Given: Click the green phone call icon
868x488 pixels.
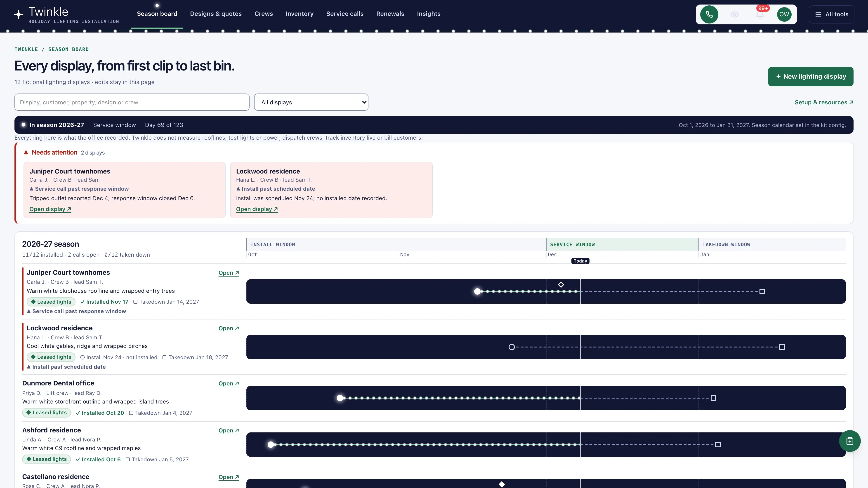Looking at the screenshot, I should coord(709,14).
